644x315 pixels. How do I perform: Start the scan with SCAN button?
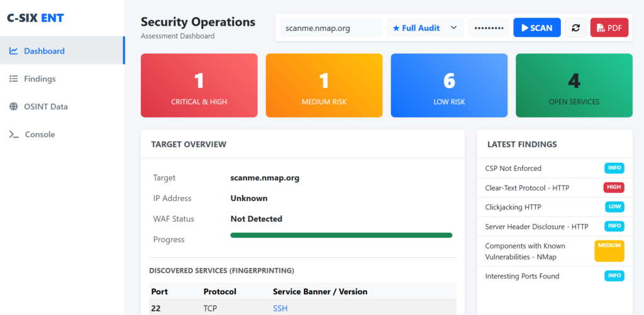click(x=536, y=28)
